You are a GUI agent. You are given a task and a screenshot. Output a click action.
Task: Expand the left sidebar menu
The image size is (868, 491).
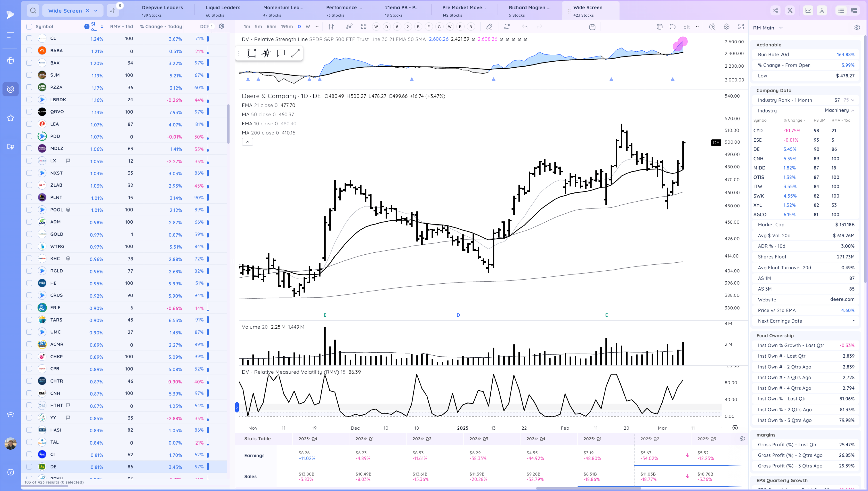coord(10,35)
